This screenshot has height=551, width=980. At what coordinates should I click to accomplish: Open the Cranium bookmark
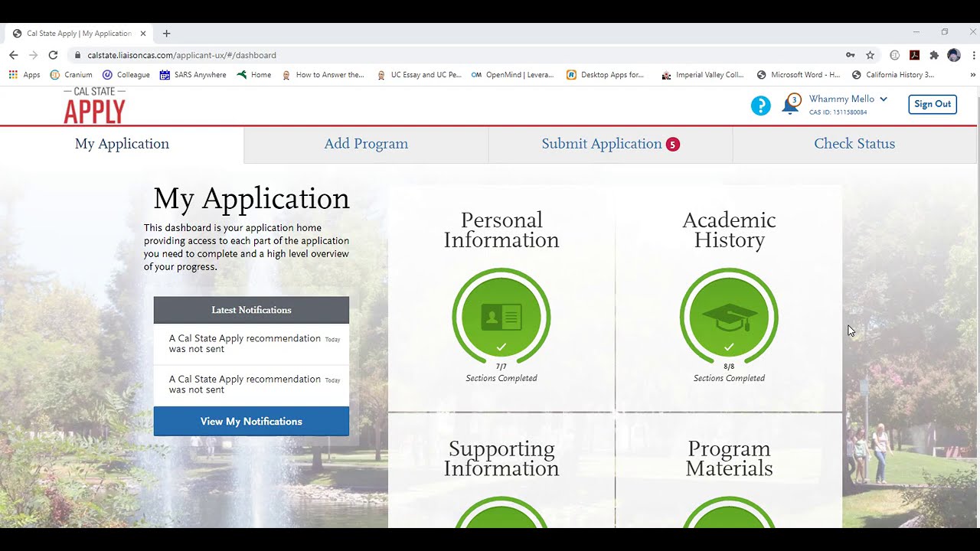(71, 75)
